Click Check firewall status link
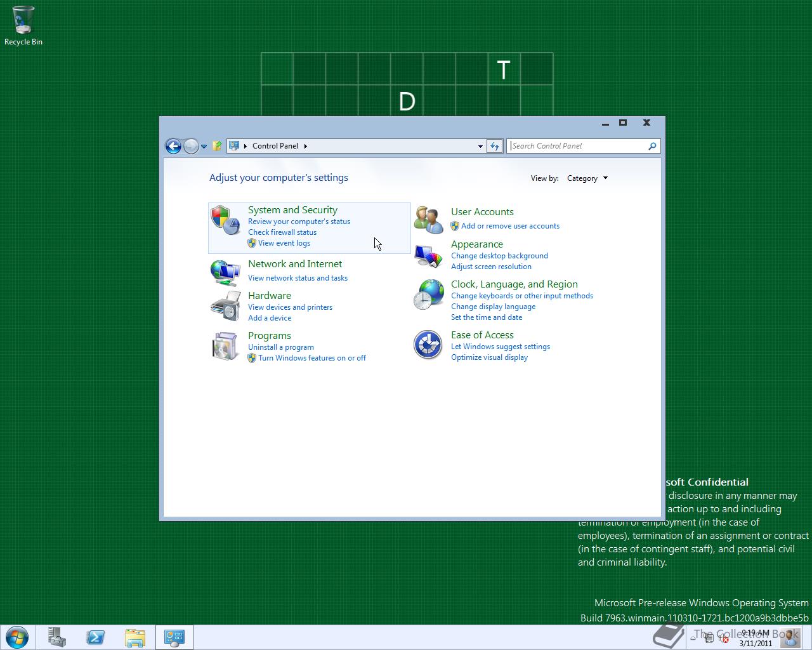This screenshot has width=812, height=650. pos(282,232)
